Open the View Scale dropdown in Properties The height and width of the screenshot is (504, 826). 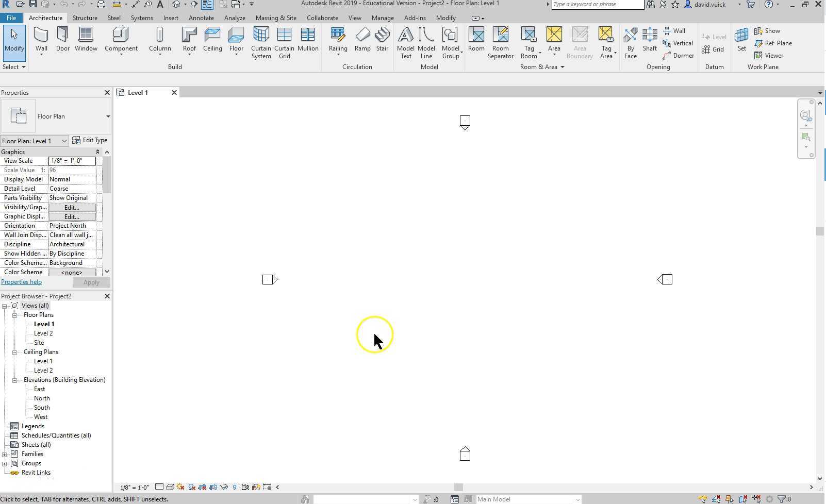pyautogui.click(x=72, y=161)
